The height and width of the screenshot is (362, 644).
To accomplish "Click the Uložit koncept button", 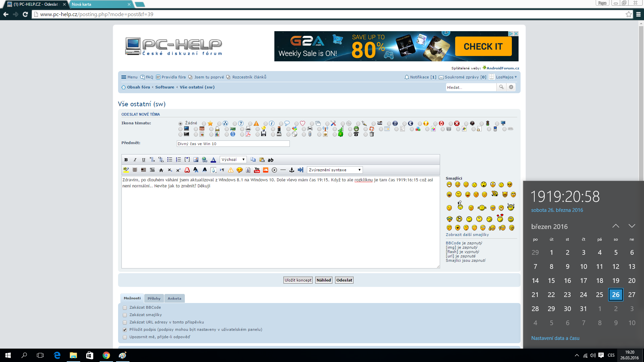I will point(298,280).
